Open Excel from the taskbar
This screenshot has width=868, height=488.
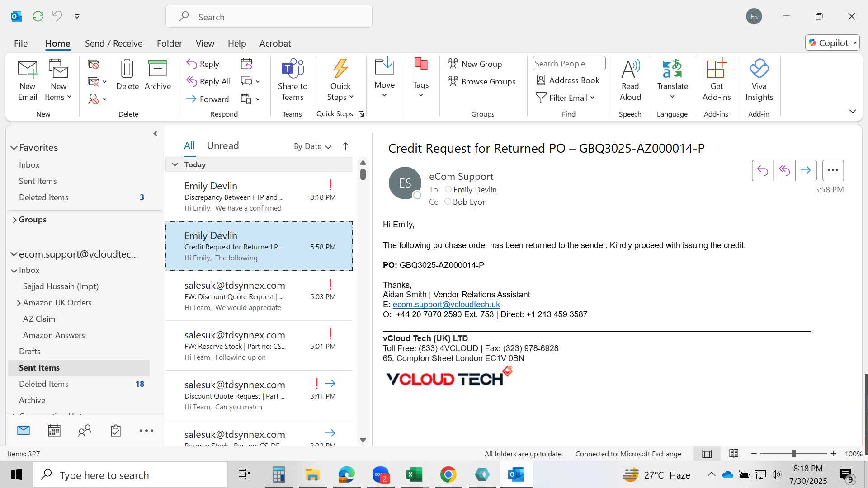pos(414,474)
